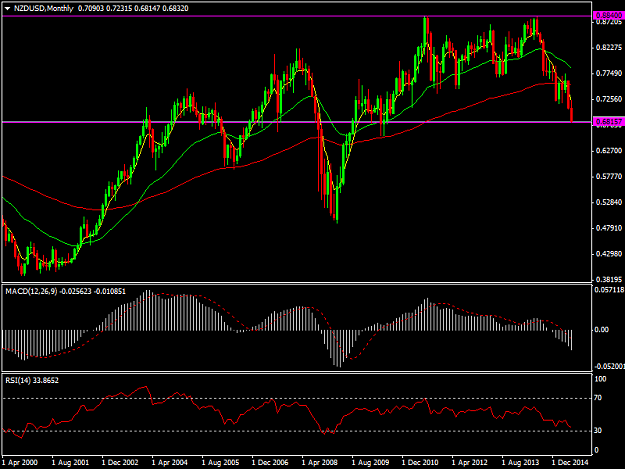Click the RSI 100 scale value
Viewport: 625px width, 469px height.
coord(600,379)
